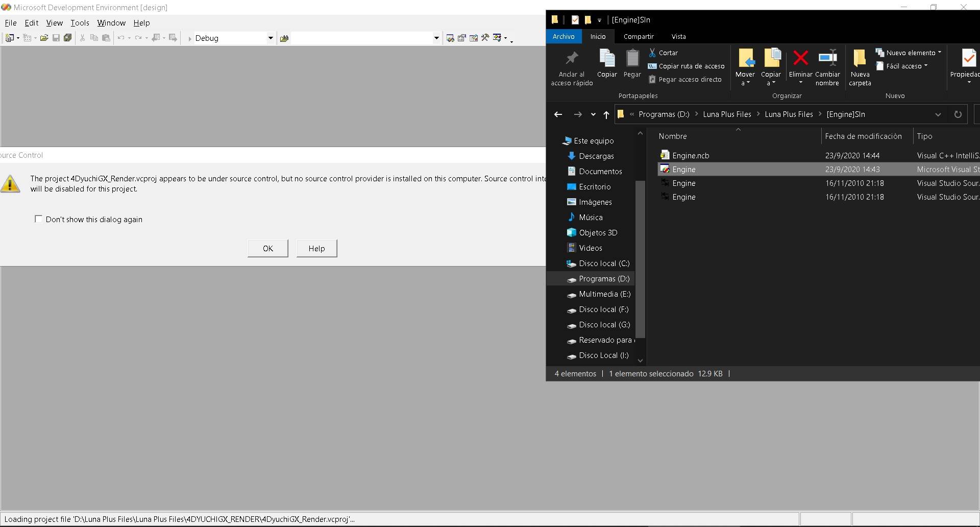This screenshot has width=980, height=527.
Task: Click the Navigate Backward toolbar icon
Action: point(156,38)
